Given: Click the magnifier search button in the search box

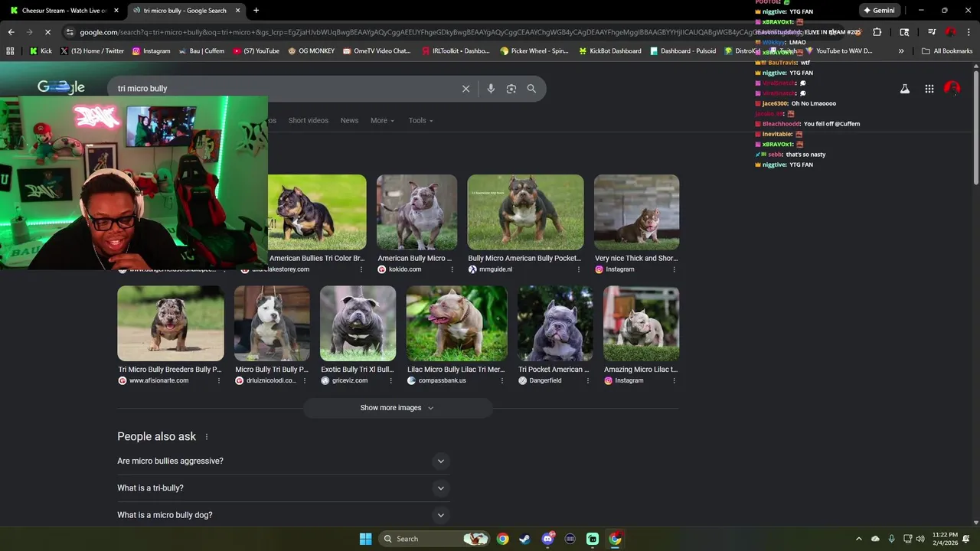Looking at the screenshot, I should coord(531,89).
